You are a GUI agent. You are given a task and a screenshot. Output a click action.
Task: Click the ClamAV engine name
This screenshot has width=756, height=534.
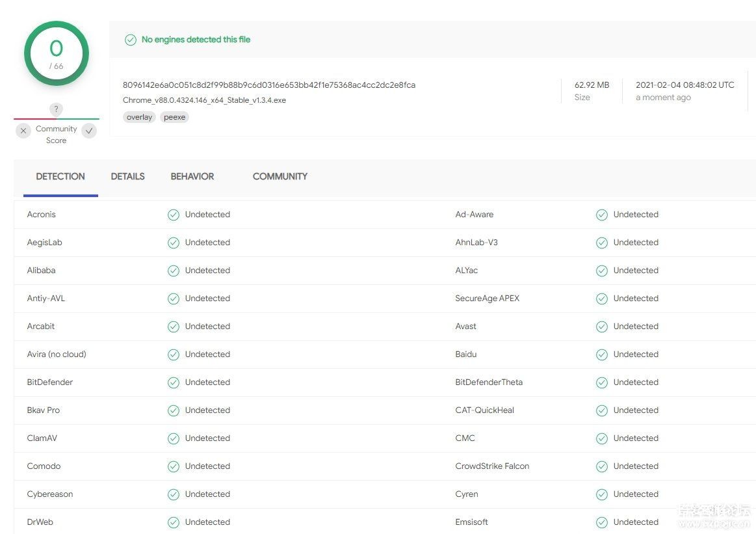coord(42,438)
